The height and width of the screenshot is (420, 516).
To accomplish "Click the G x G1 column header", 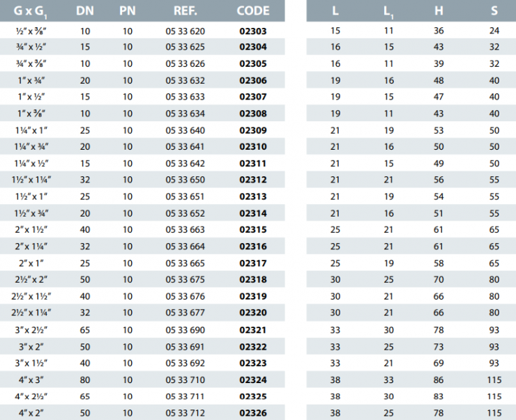I will click(x=33, y=11).
